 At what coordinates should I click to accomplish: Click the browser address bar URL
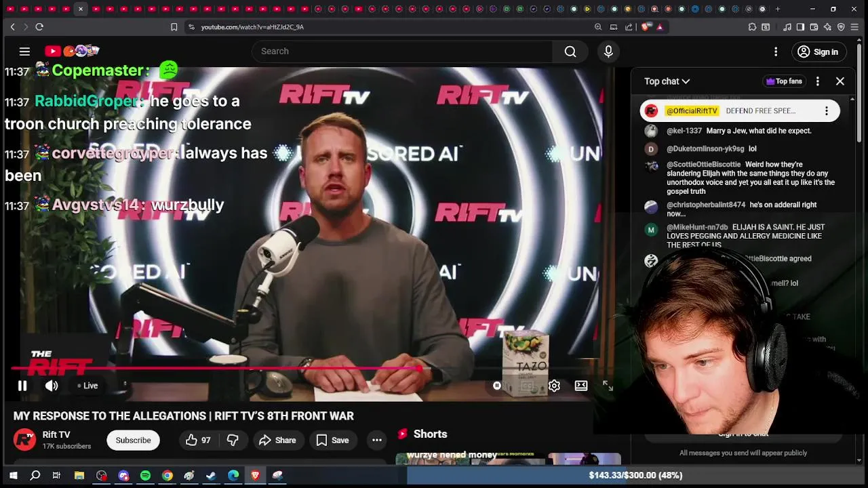252,27
